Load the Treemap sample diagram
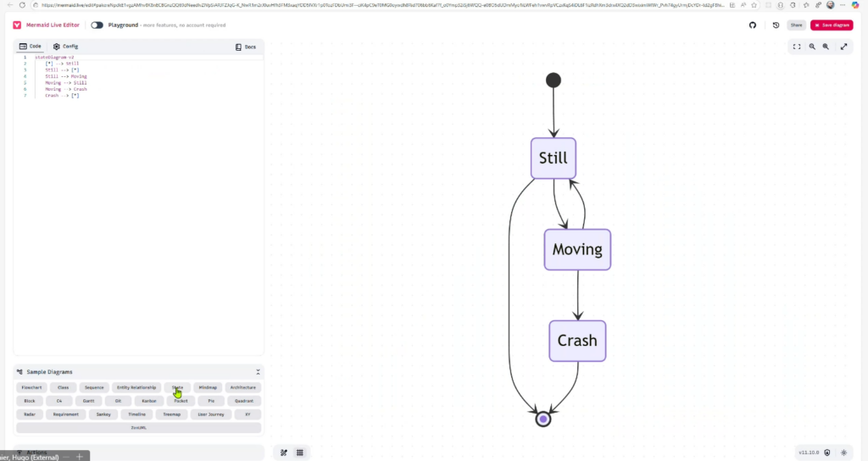Image resolution: width=868 pixels, height=461 pixels. pos(171,414)
